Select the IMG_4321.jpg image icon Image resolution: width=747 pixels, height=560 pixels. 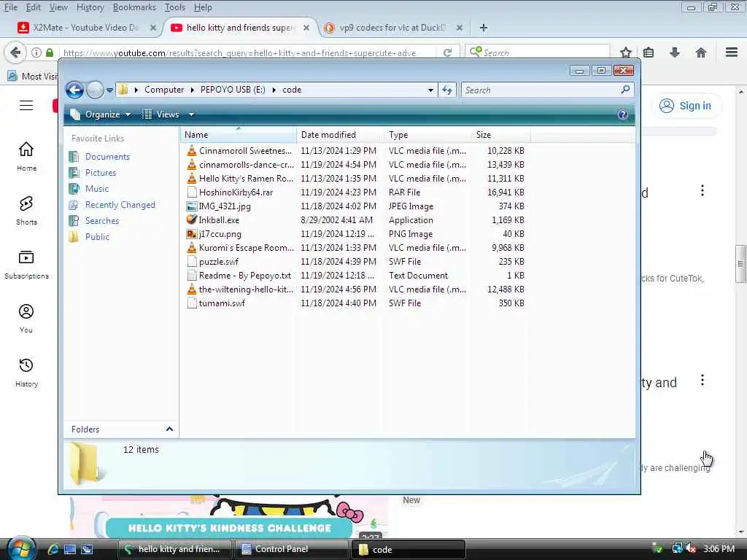pos(192,206)
